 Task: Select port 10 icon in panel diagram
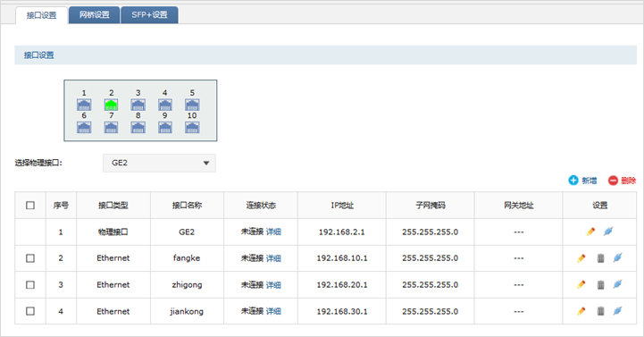tap(192, 128)
